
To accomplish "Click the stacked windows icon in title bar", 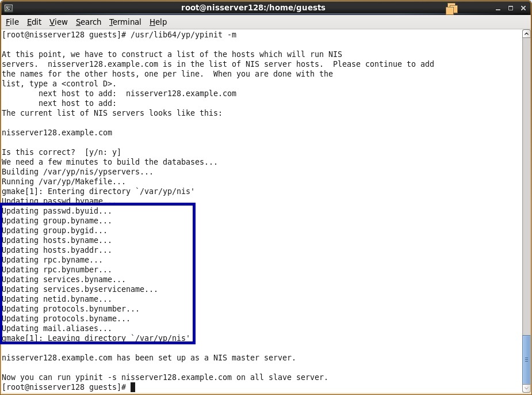I will coord(451,9).
